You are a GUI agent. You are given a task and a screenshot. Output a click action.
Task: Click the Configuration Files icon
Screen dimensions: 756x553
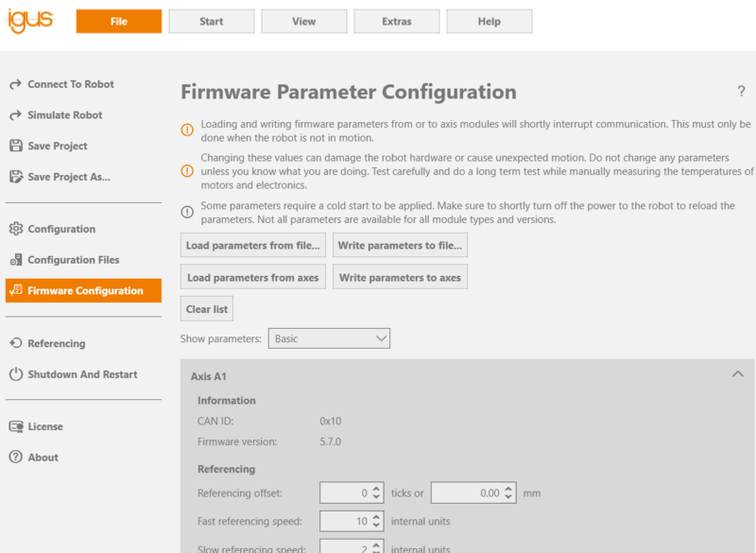pyautogui.click(x=16, y=259)
